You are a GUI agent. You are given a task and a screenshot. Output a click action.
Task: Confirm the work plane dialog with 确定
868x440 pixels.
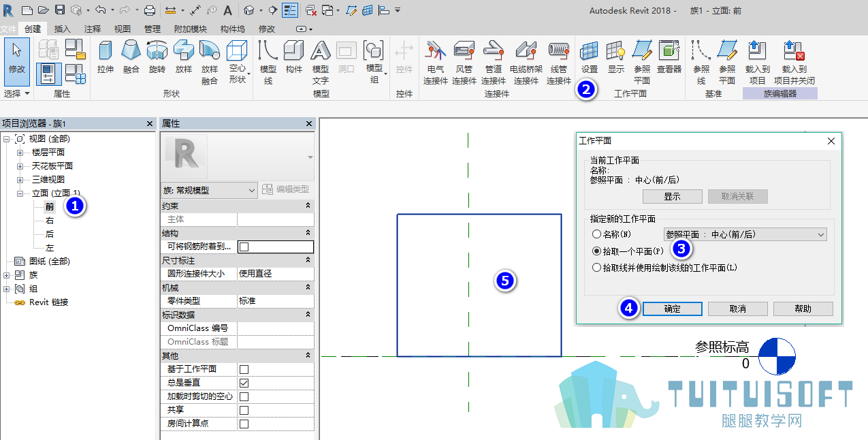673,309
